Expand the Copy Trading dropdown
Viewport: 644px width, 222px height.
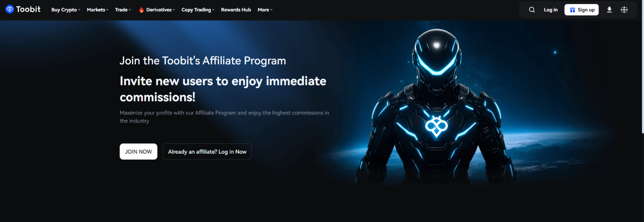point(198,10)
